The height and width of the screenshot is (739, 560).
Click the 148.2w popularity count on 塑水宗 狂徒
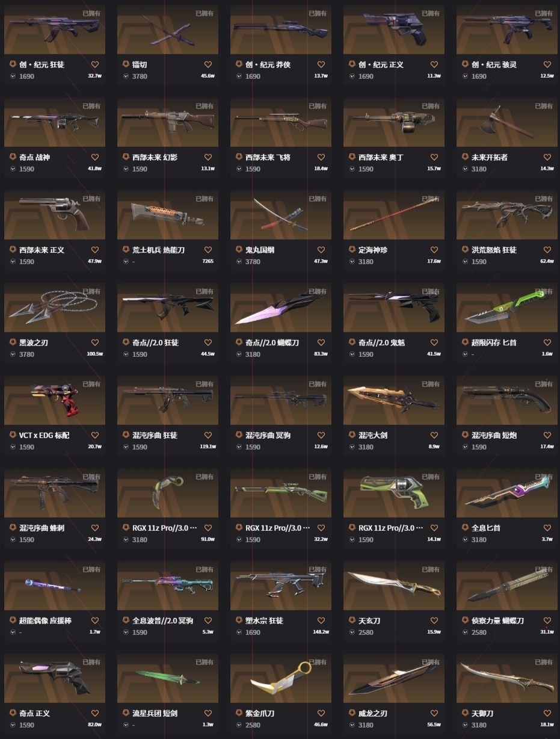[x=321, y=632]
